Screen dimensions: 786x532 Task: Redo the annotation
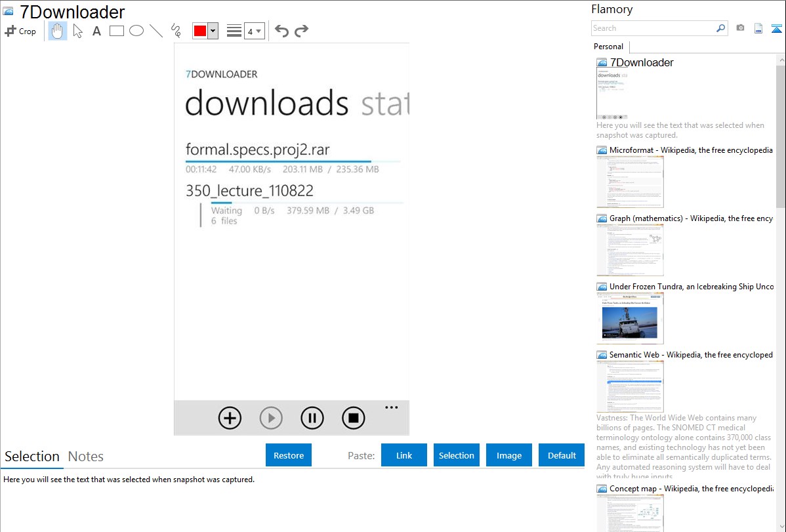click(x=301, y=31)
